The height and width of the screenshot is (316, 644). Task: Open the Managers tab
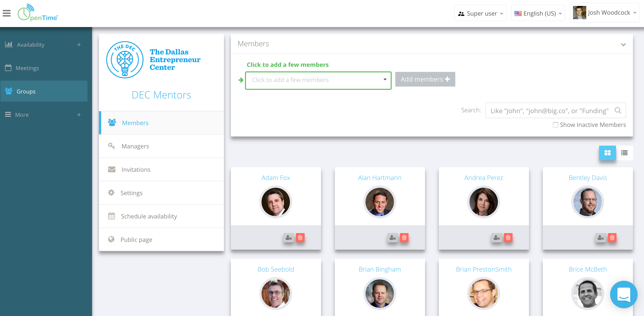[135, 146]
